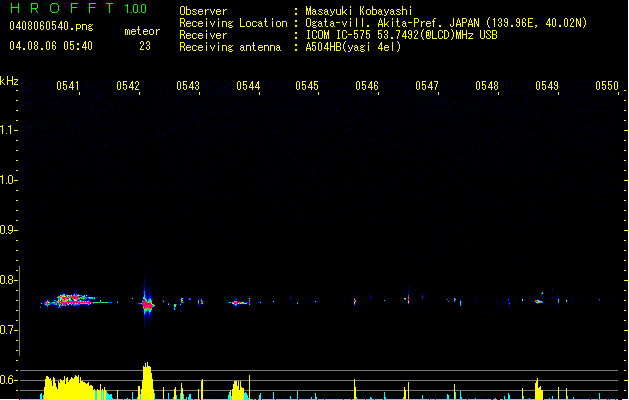Screen dimensions: 629x400
Task: Click the 0.7 kHz frequency label
Action: 8,330
